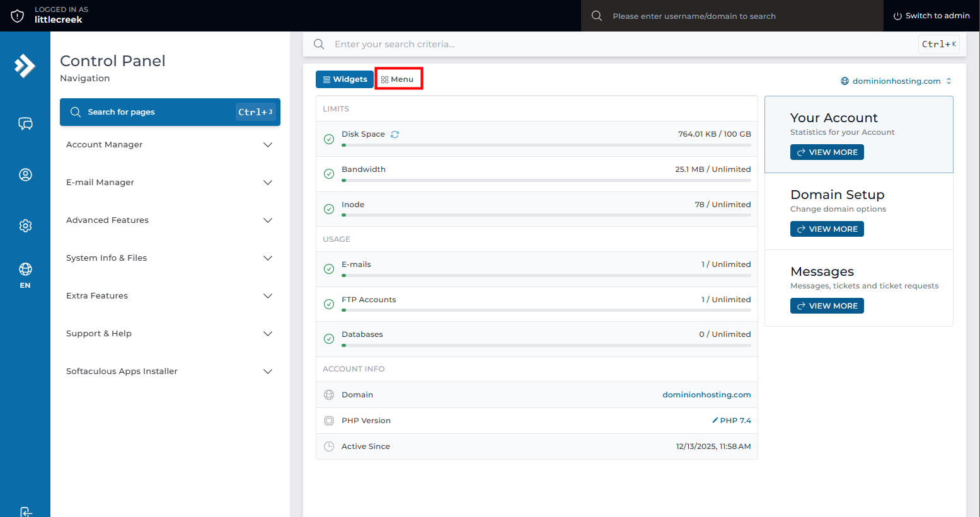Expand the E-mail Manager section

(170, 183)
